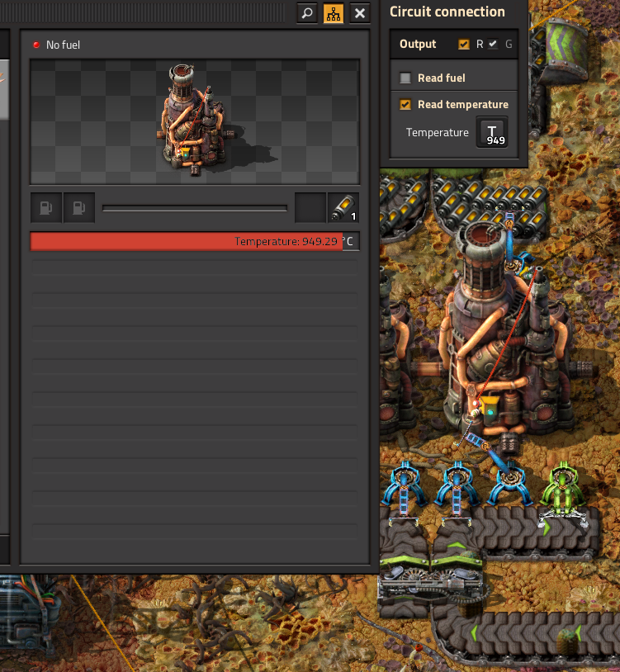Select the empty burnt result slot
This screenshot has height=672, width=620.
310,208
